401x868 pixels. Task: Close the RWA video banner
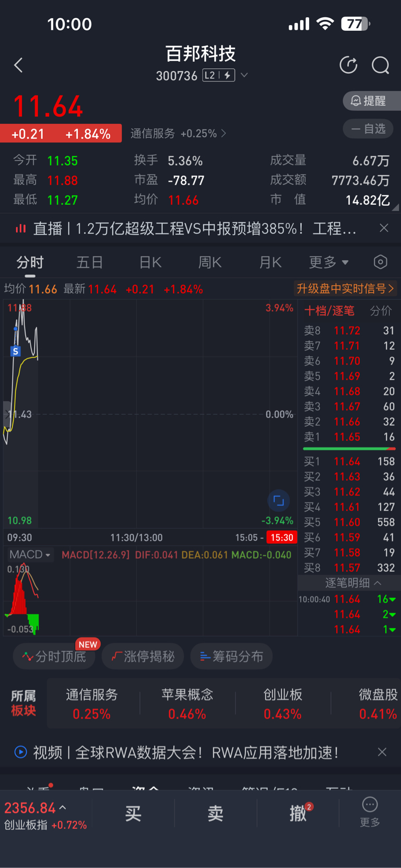(382, 752)
